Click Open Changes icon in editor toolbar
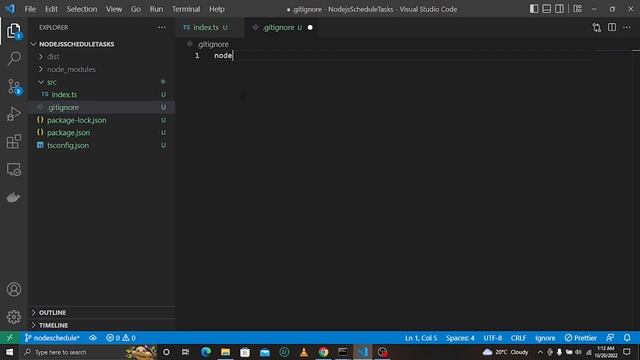The height and width of the screenshot is (360, 640). point(597,27)
